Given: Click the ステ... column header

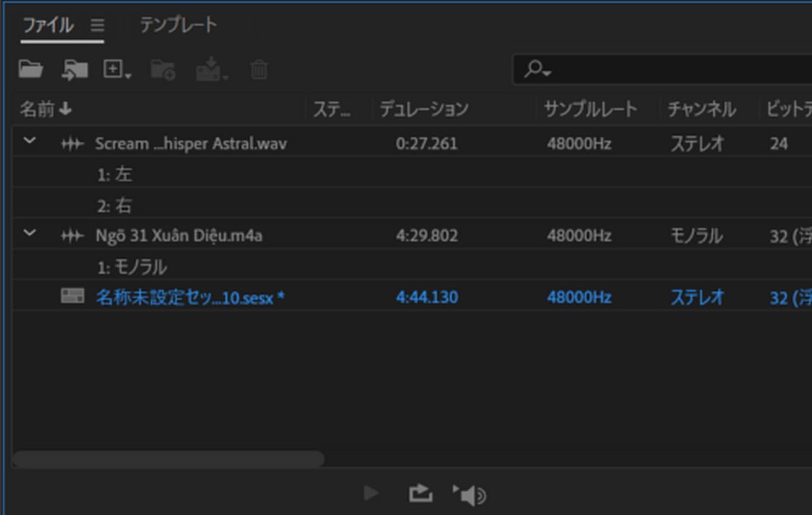Looking at the screenshot, I should click(x=332, y=110).
